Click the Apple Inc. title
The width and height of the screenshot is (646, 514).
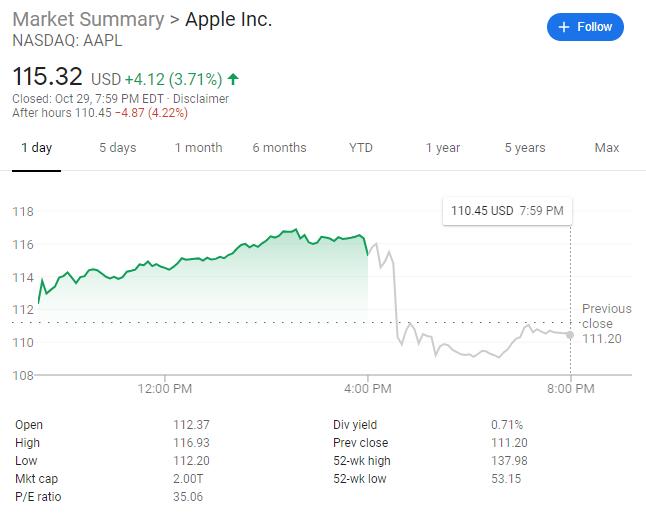228,20
